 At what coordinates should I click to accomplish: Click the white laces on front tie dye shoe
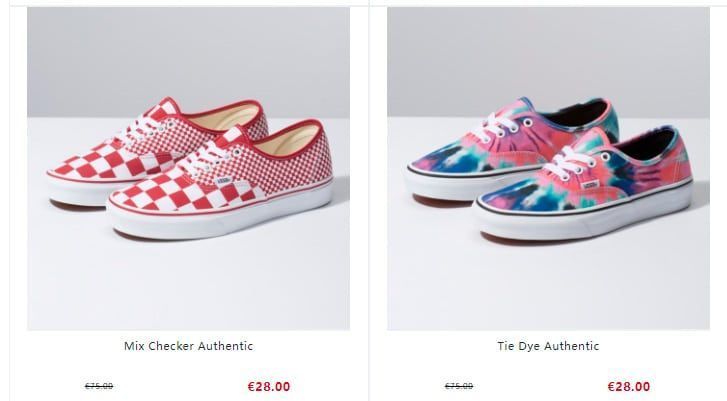[x=572, y=158]
